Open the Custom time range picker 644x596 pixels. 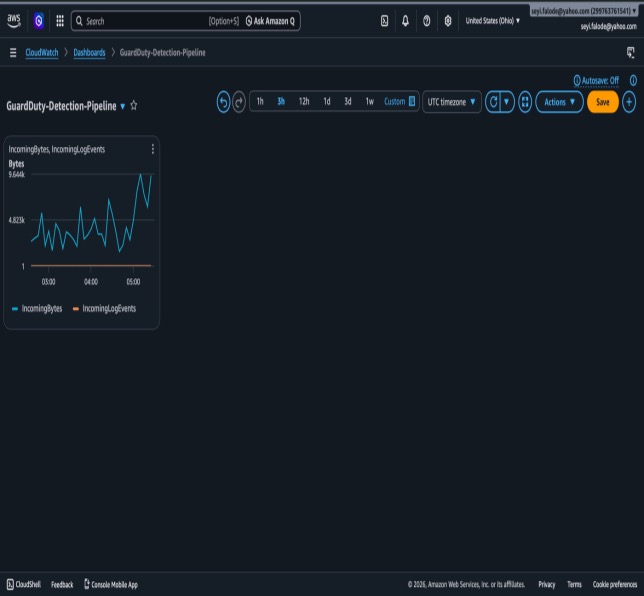coord(400,101)
